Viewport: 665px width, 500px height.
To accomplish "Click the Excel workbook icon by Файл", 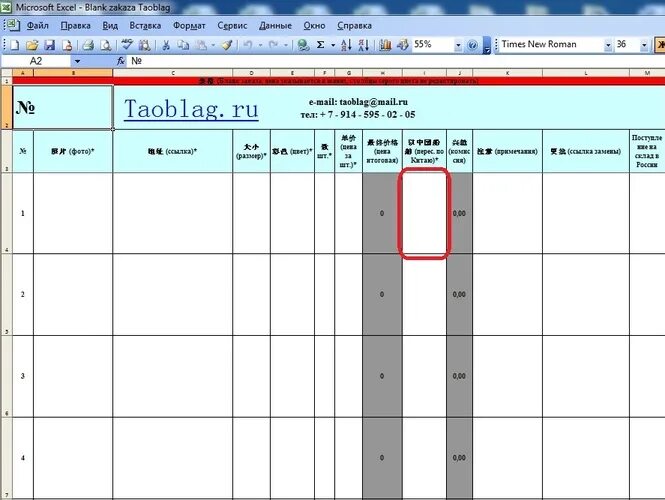I will tap(12, 25).
